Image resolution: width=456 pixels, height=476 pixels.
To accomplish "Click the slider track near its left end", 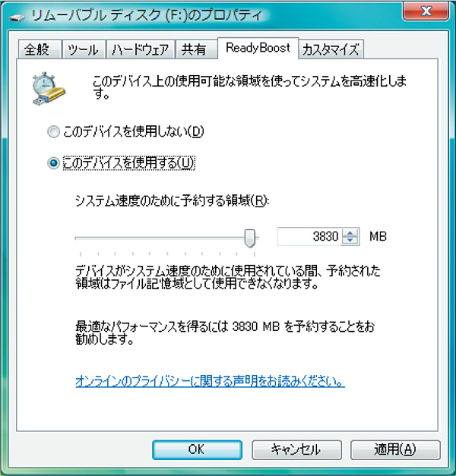I will tap(84, 238).
